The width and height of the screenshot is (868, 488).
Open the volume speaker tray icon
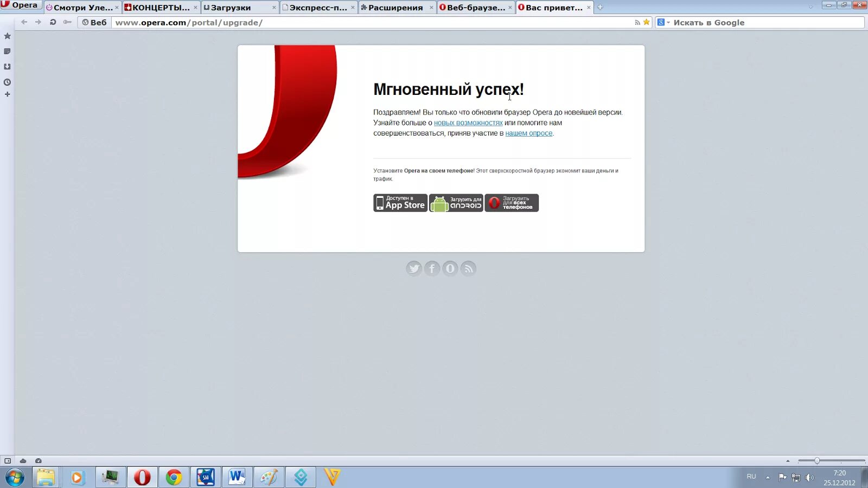pos(809,478)
